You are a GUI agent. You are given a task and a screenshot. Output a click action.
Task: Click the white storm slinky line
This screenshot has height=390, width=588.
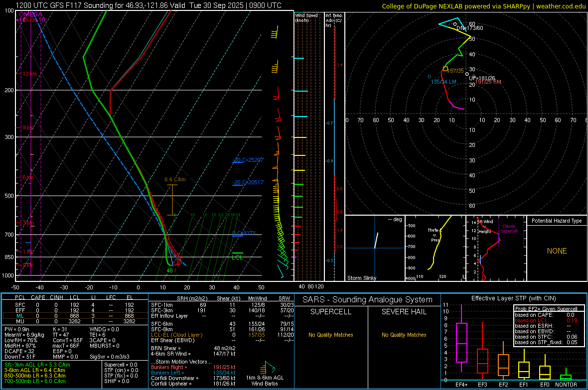(x=376, y=241)
